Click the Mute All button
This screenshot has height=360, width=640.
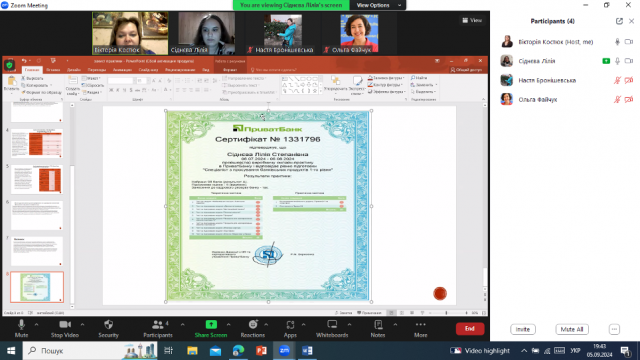click(572, 329)
